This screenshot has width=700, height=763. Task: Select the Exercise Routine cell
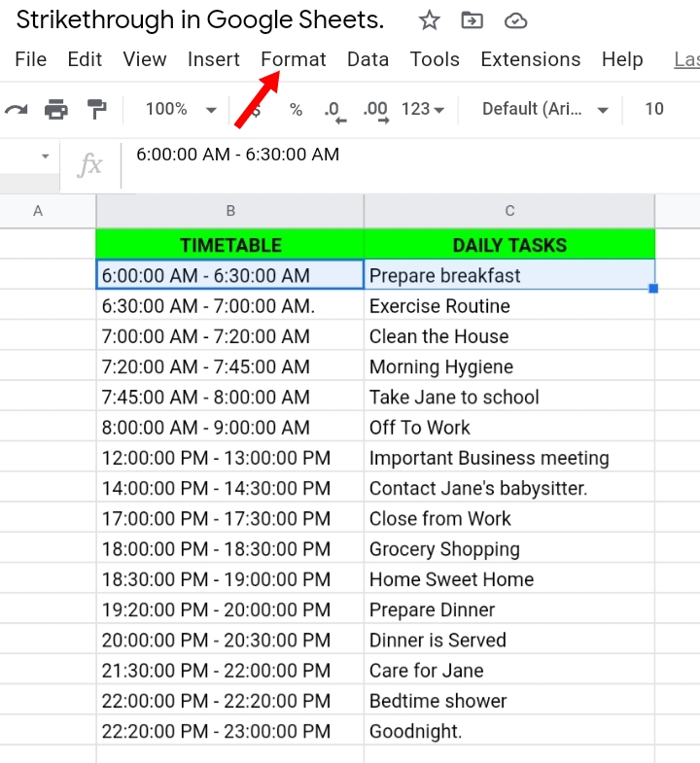click(x=509, y=305)
